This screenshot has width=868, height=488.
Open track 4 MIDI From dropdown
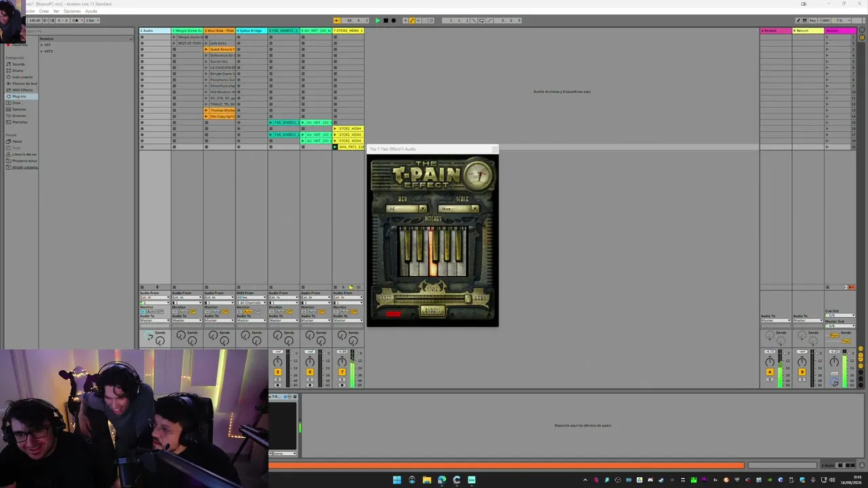252,298
